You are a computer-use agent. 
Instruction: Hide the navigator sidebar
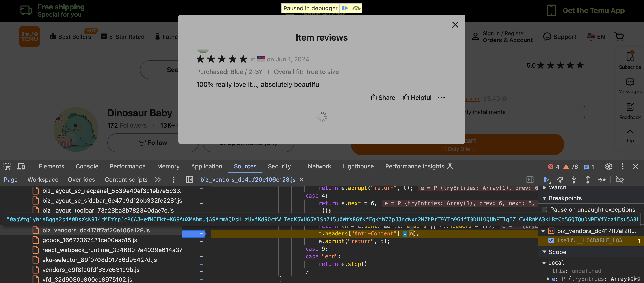pyautogui.click(x=190, y=180)
